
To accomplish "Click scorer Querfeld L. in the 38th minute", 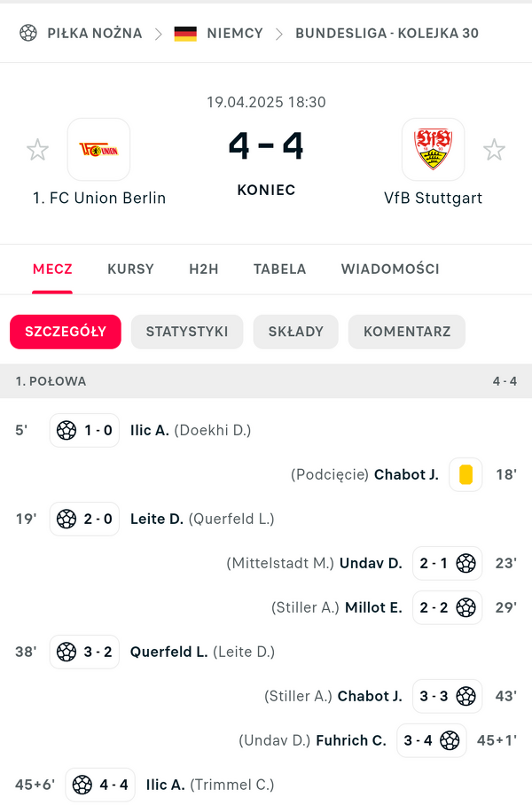I will (x=168, y=652).
